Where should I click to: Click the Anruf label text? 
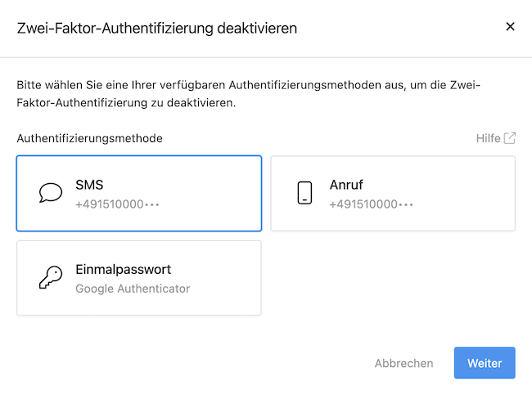[x=346, y=185]
